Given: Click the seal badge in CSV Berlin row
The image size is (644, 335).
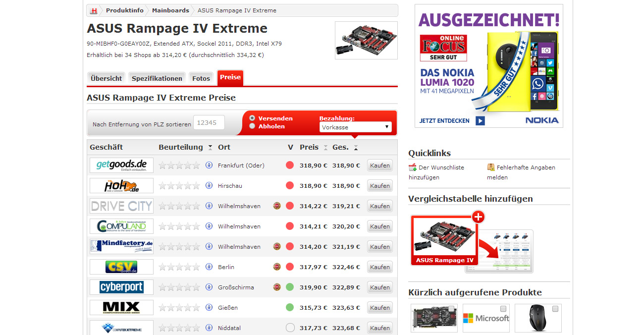Looking at the screenshot, I should pyautogui.click(x=277, y=267).
